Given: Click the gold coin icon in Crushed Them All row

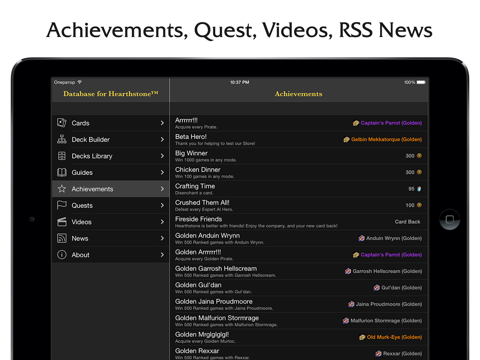Looking at the screenshot, I should [419, 205].
